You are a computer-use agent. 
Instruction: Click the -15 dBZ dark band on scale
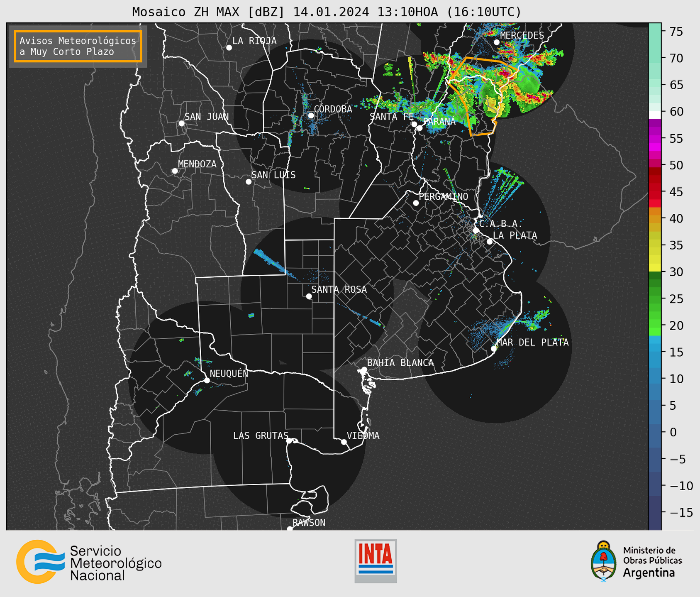tap(655, 512)
